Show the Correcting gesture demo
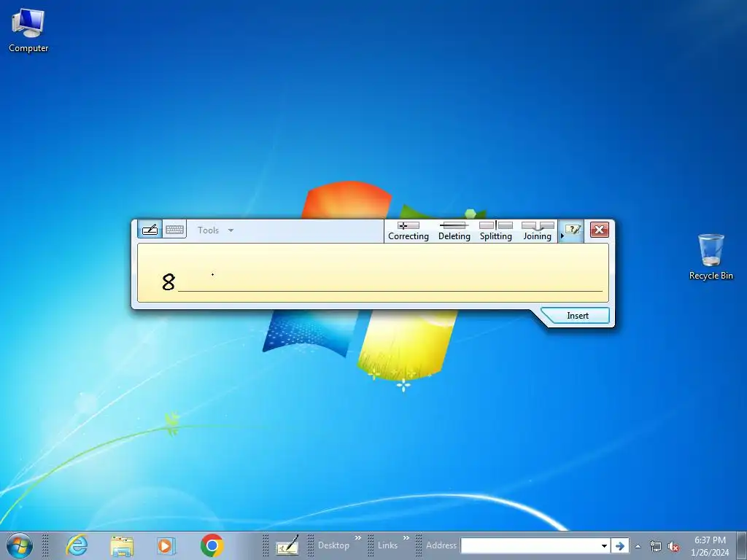 409,231
